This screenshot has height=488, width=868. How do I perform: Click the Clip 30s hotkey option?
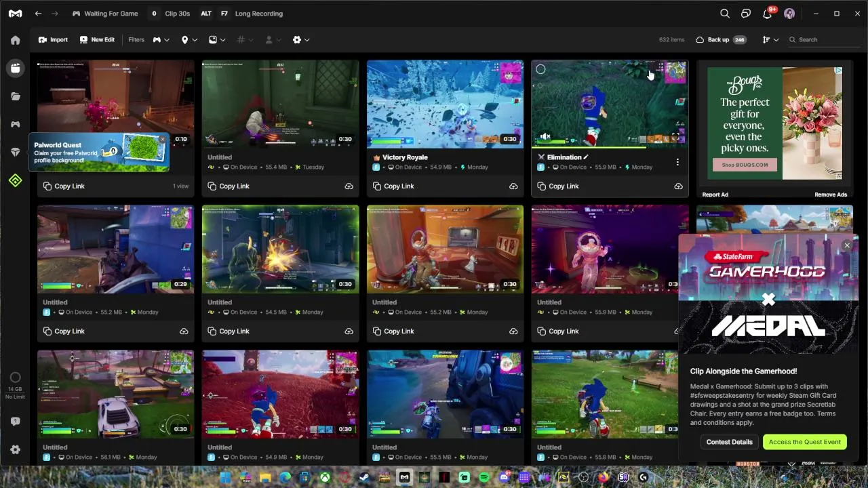coord(170,14)
